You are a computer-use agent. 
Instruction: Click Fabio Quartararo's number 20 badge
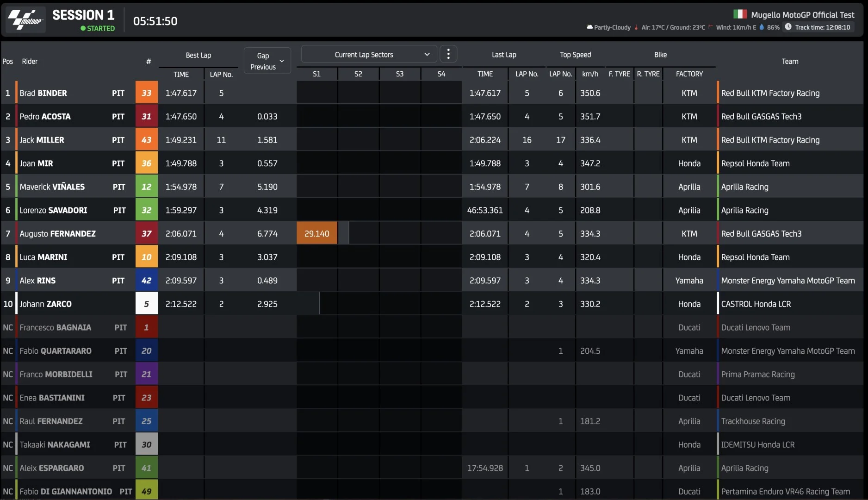coord(146,351)
